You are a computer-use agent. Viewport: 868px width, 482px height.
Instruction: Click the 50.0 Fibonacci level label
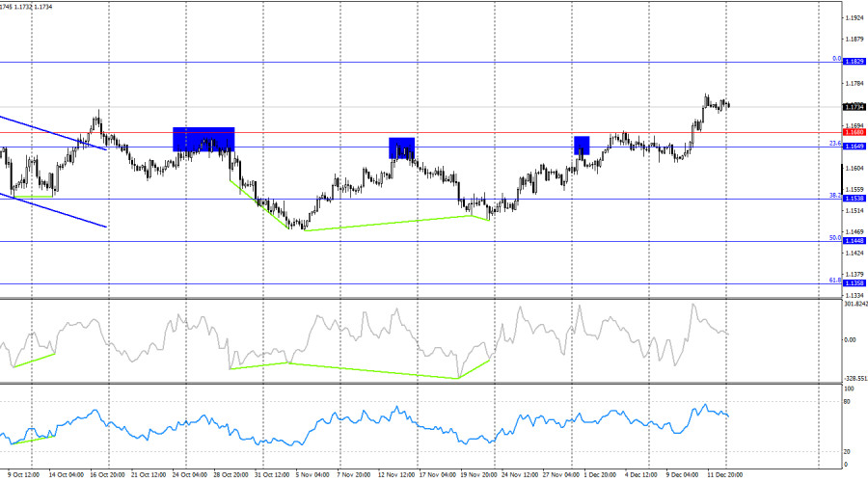(835, 238)
